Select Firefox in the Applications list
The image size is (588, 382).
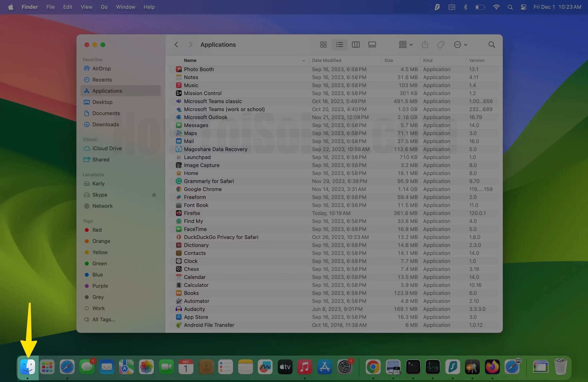(334, 213)
